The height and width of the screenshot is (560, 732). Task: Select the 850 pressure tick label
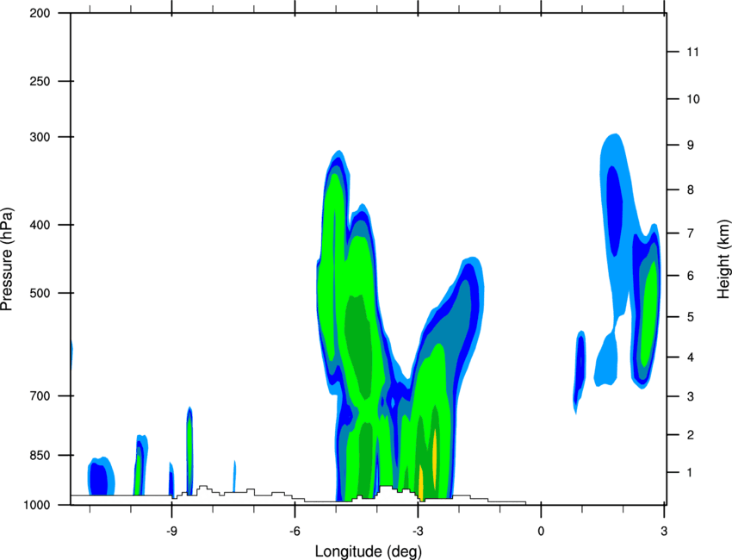click(40, 455)
